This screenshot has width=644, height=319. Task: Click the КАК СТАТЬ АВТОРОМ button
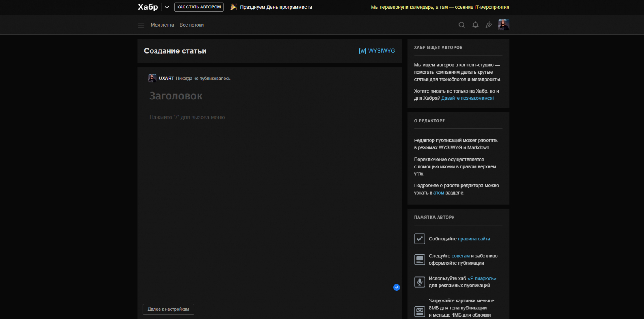[199, 7]
